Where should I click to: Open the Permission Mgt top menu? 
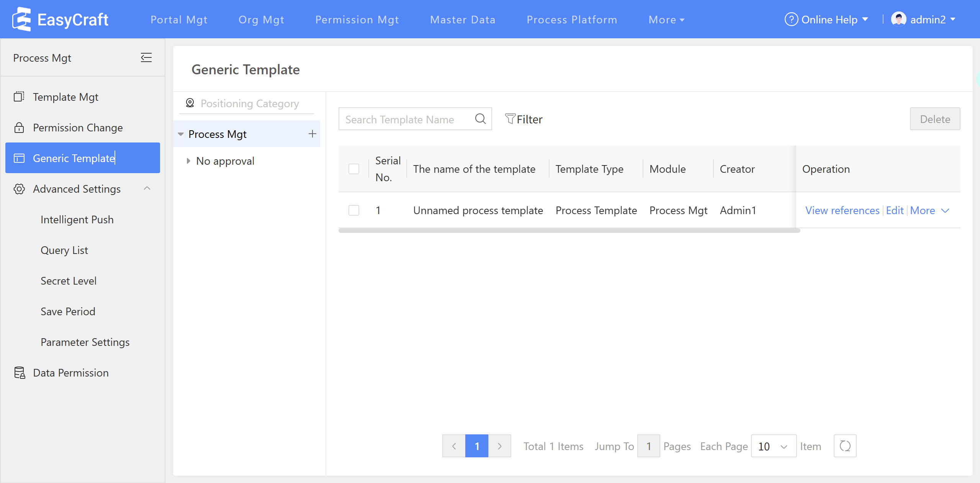(357, 20)
